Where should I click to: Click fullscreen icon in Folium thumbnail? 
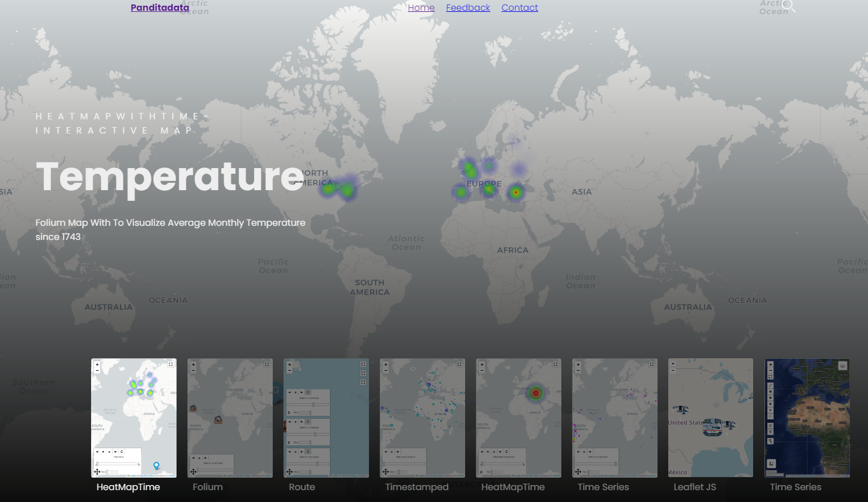(x=267, y=364)
